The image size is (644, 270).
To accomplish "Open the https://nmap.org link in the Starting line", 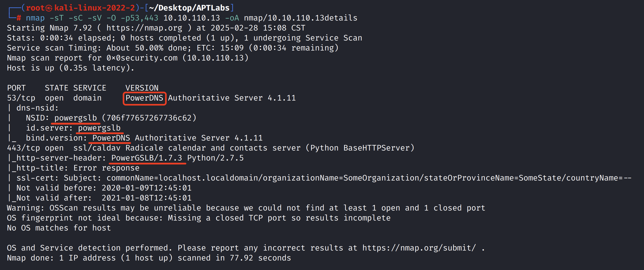I will click(x=144, y=28).
